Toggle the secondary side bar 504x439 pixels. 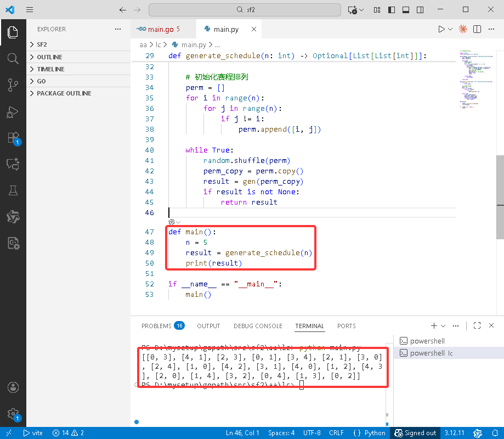(x=420, y=10)
